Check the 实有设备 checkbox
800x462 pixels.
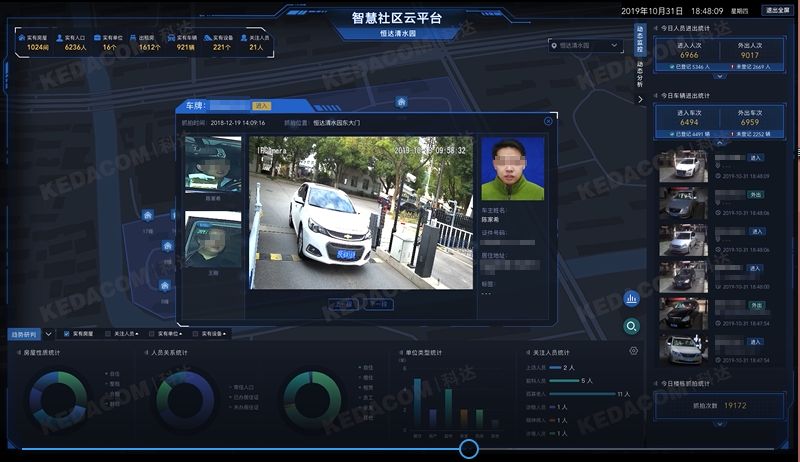coord(195,334)
